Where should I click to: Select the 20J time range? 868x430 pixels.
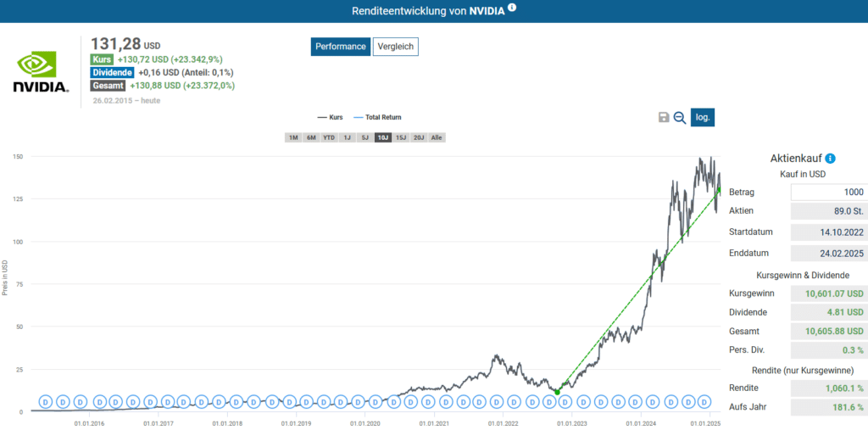[x=419, y=137]
